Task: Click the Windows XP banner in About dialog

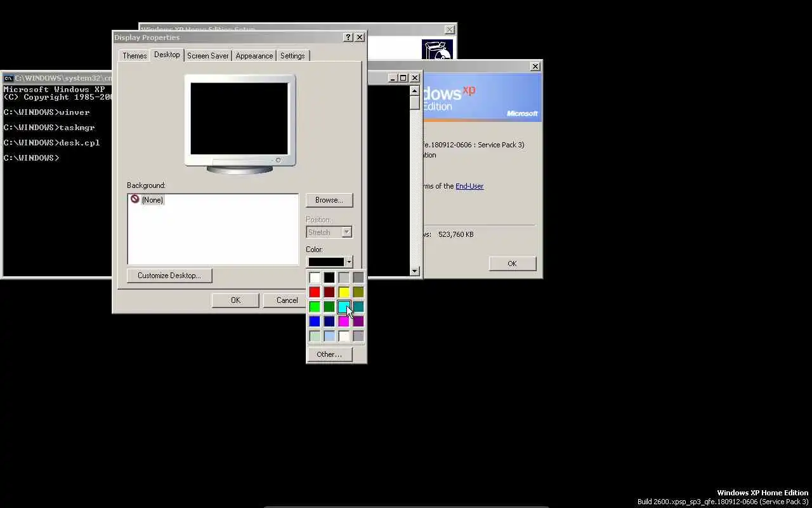Action: 482,97
